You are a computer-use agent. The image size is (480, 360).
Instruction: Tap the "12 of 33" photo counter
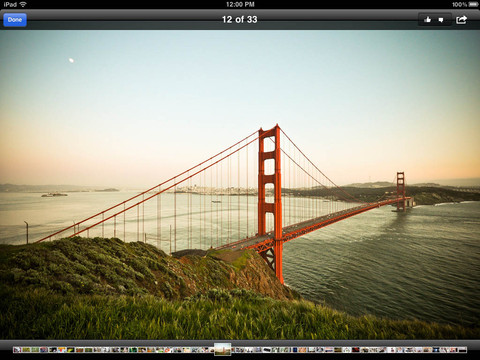[x=240, y=20]
